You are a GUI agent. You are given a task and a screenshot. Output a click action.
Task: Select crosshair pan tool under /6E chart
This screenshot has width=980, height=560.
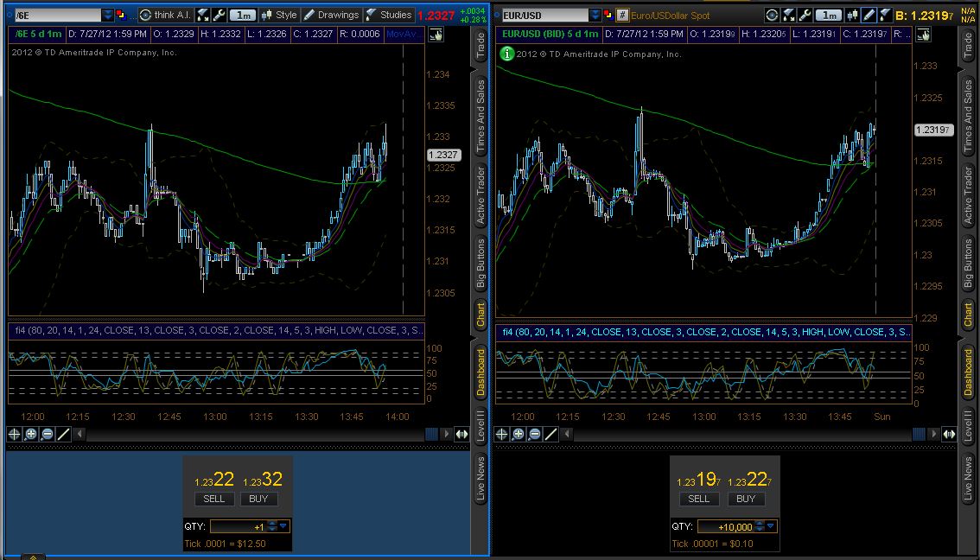pyautogui.click(x=15, y=434)
